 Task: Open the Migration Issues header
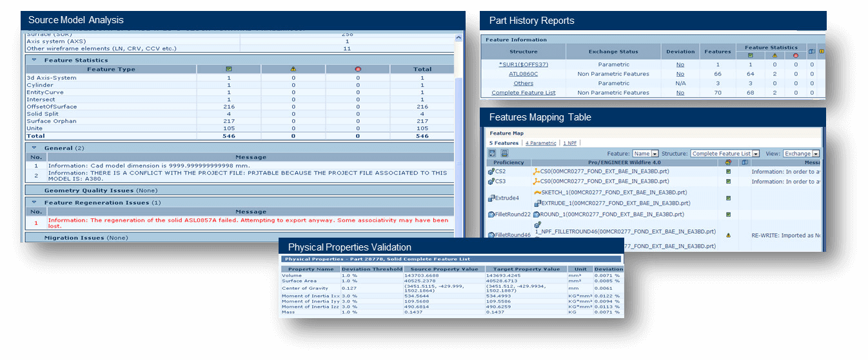[239, 238]
